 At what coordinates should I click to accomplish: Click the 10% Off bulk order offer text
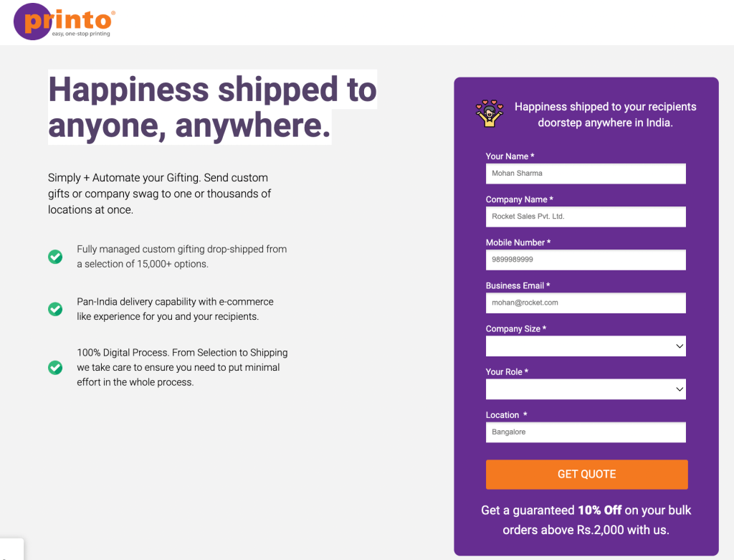[x=586, y=520]
